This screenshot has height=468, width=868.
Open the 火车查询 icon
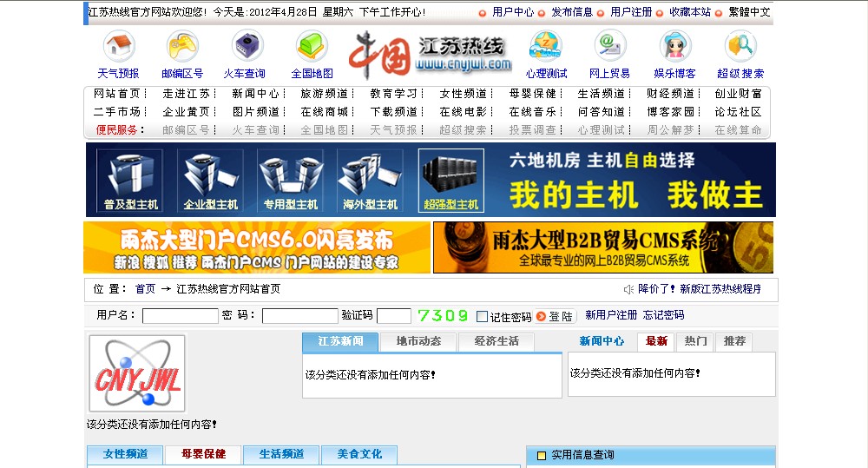click(x=247, y=46)
